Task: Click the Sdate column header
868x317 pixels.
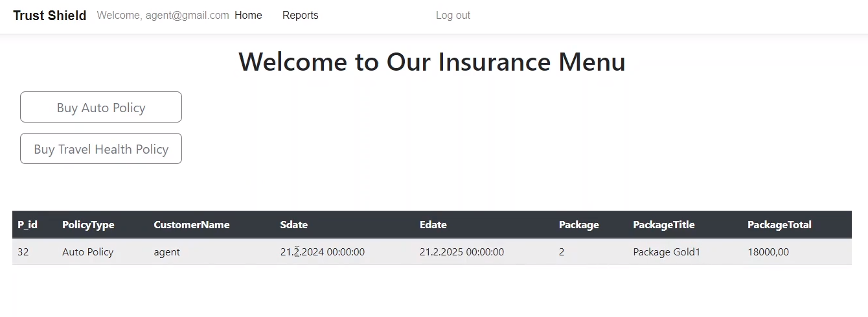Action: 294,225
